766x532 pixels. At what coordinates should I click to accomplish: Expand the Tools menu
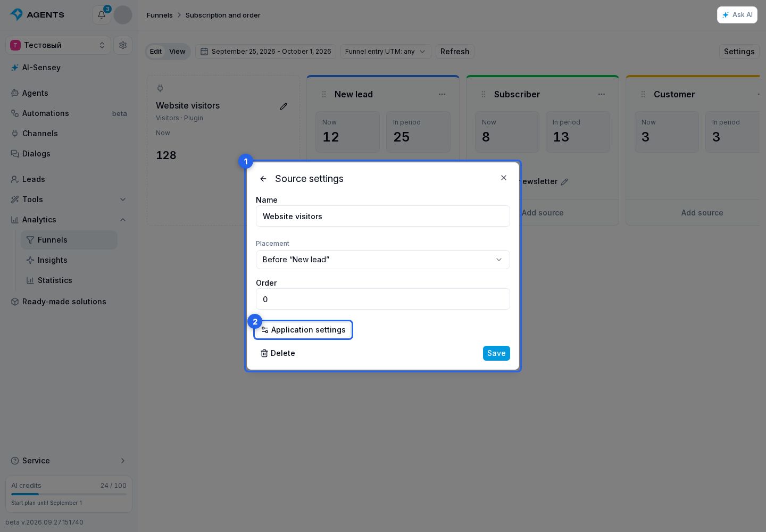69,199
